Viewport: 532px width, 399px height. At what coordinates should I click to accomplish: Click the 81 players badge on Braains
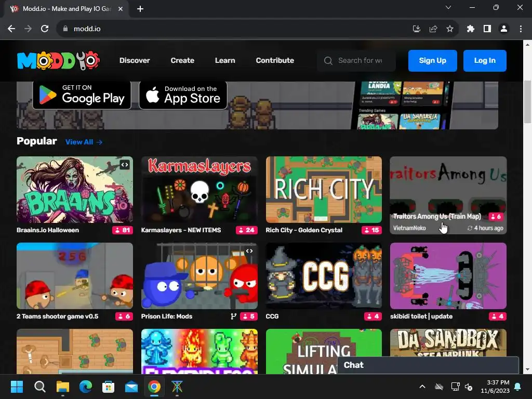(x=123, y=230)
